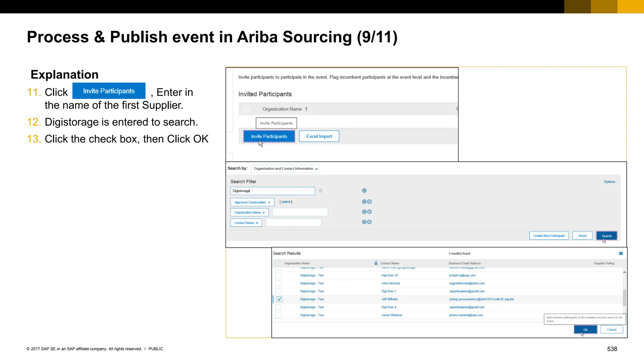Image resolution: width=644 pixels, height=362 pixels.
Task: Click the results list scrollbar thumb
Action: pos(625,298)
